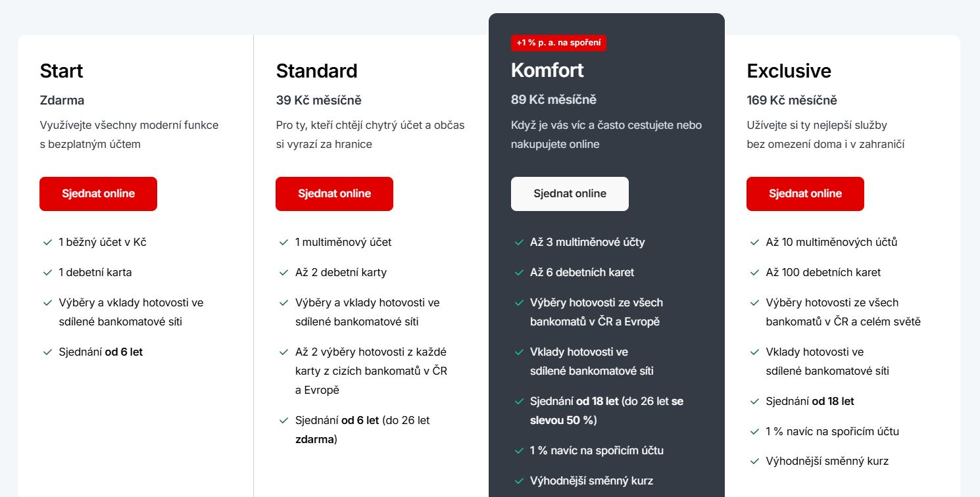Viewport: 980px width, 497px height.
Task: Click the "1 % navíc na spořicím účtu" Komfort feature
Action: [x=597, y=451]
